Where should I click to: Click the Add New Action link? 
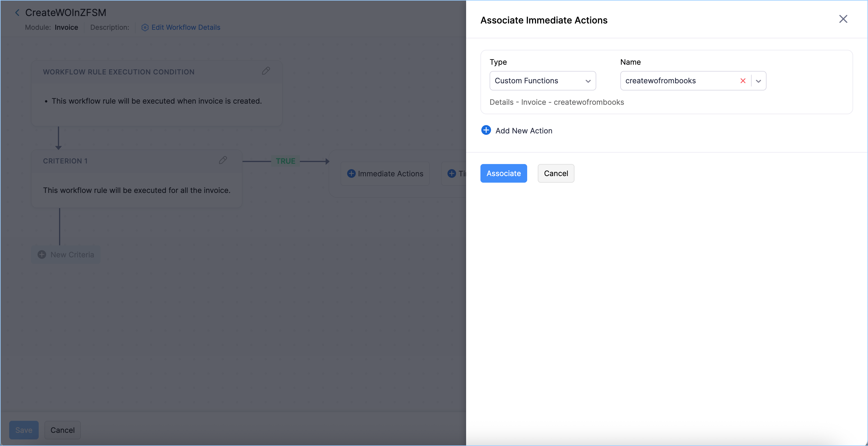(524, 131)
